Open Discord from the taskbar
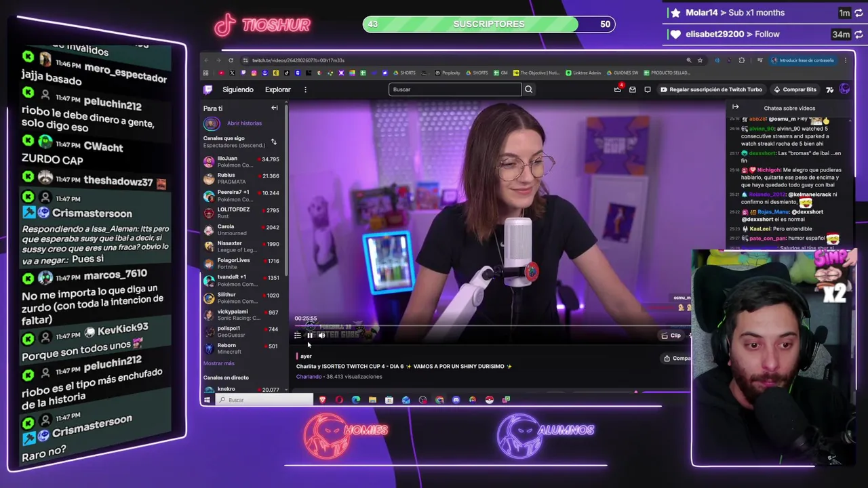Viewport: 868px width, 488px height. tap(456, 400)
